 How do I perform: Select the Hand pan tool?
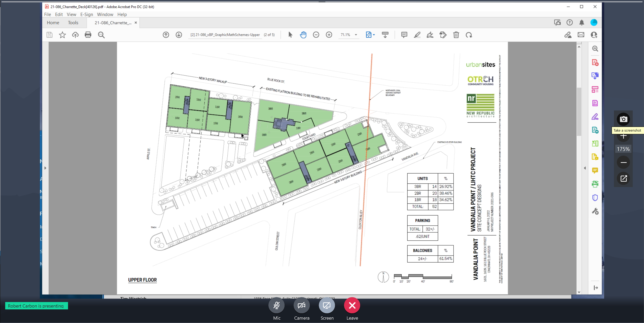point(303,35)
